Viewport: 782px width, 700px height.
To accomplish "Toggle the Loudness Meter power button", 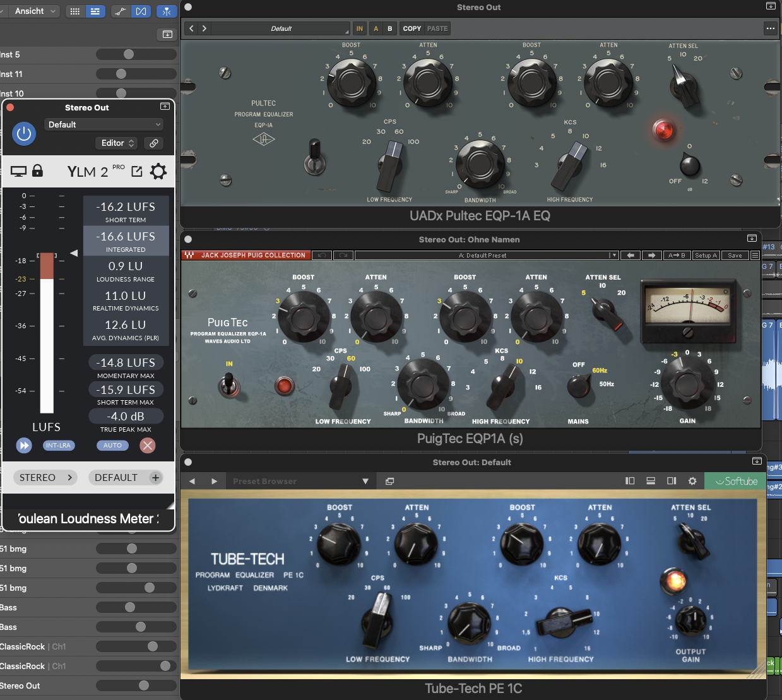I will point(24,133).
